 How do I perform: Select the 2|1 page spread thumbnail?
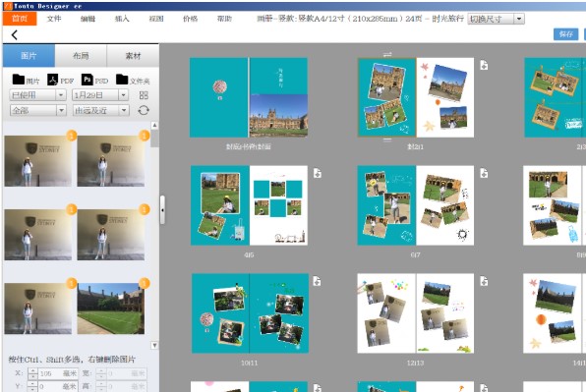pyautogui.click(x=416, y=97)
